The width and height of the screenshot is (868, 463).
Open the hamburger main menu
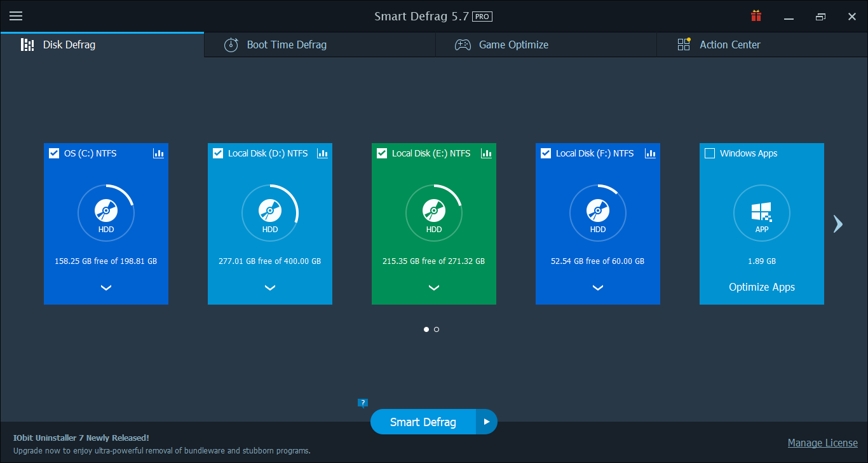click(x=16, y=16)
